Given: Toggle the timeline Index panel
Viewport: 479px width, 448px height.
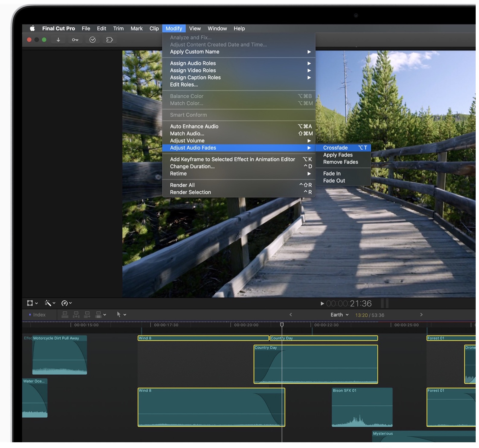Looking at the screenshot, I should point(37,315).
